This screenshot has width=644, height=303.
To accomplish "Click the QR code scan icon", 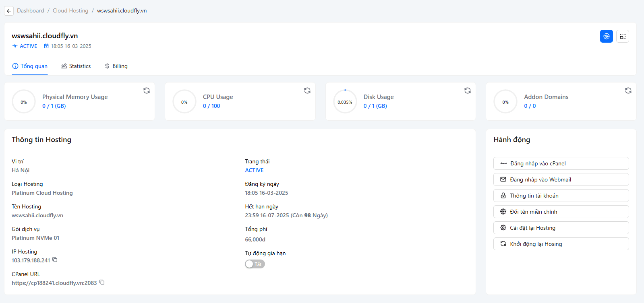I will coord(622,36).
